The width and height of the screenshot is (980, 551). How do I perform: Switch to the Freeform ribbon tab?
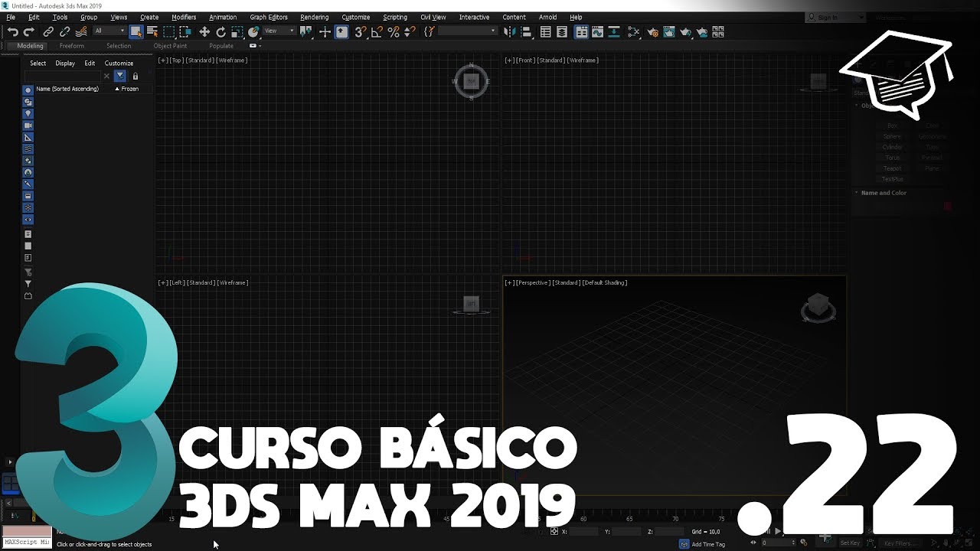tap(72, 46)
